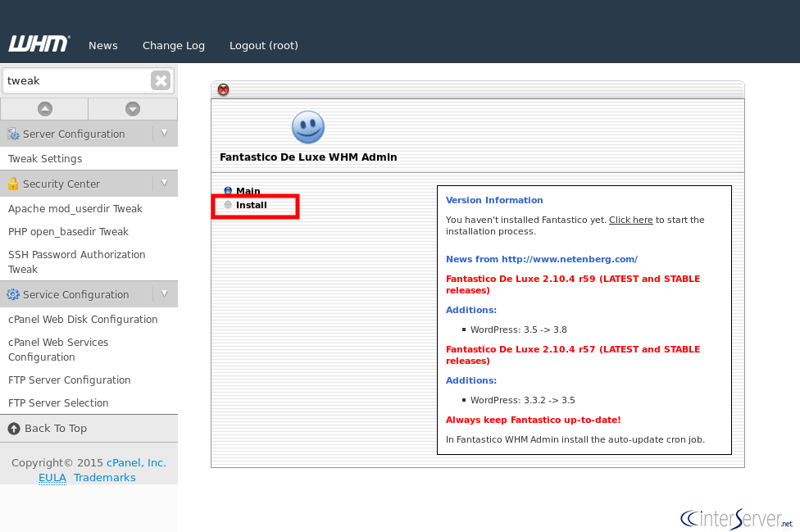Click the Fantastico smiley face logo
The height and width of the screenshot is (532, 800).
307,127
